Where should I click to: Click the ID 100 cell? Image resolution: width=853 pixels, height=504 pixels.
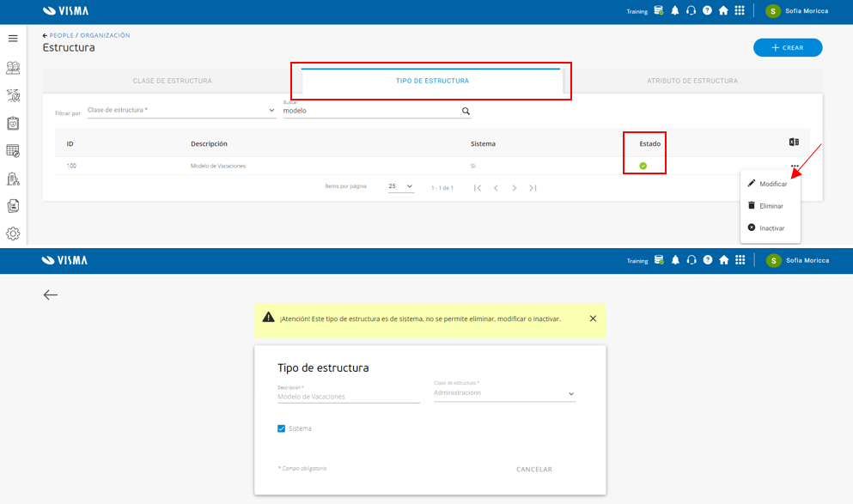coord(71,166)
